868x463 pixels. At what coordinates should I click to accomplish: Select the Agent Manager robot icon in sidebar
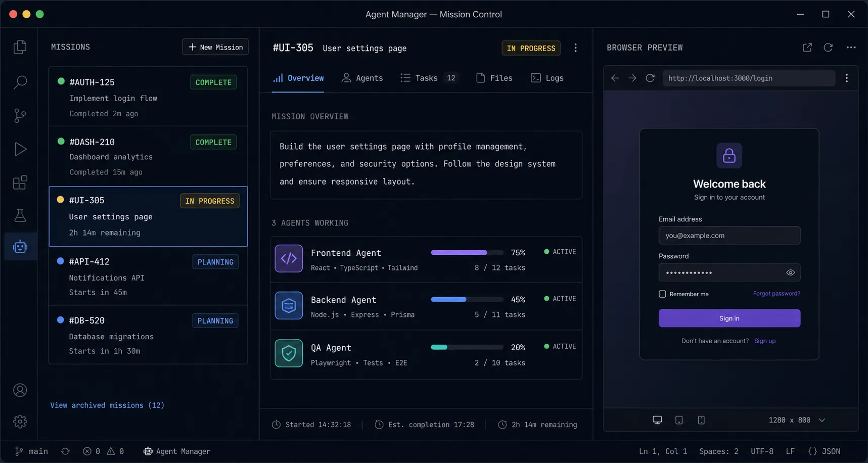click(x=20, y=247)
